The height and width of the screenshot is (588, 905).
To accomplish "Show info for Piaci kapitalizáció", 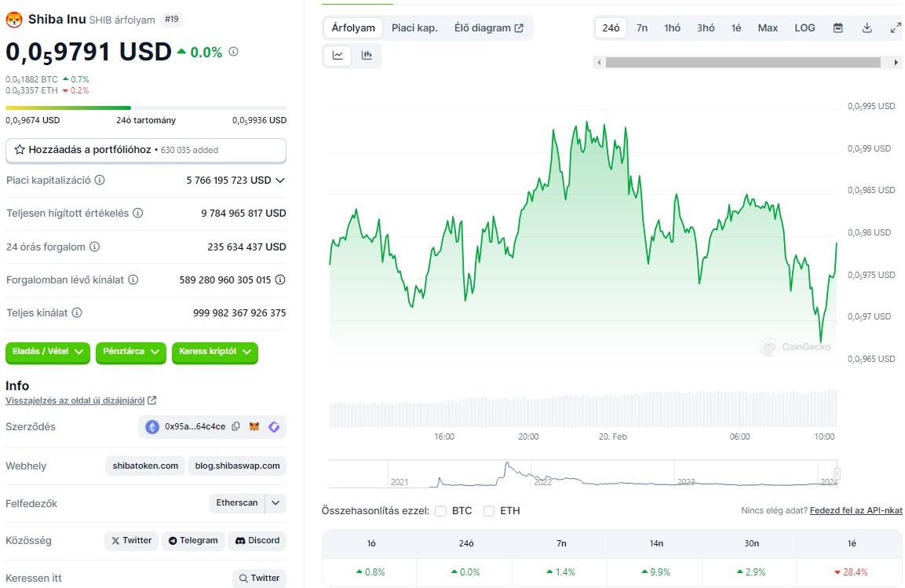I will (x=100, y=180).
